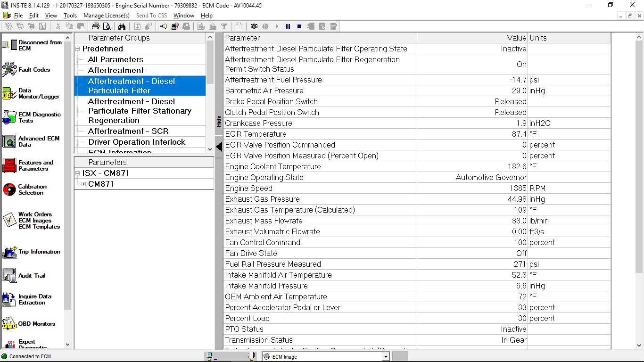Select the All Parameters group
644x362 pixels.
(x=140, y=59)
